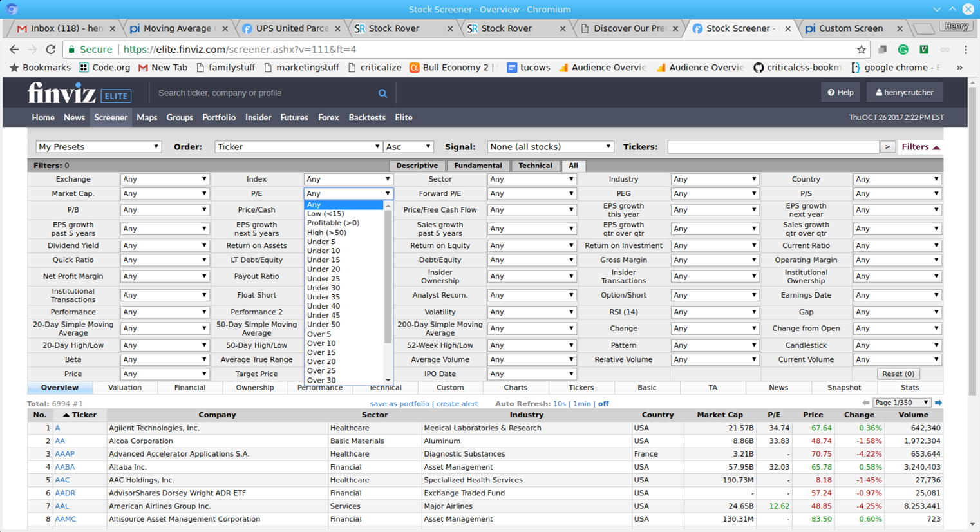The image size is (980, 532).
Task: Collapse the Filters panel
Action: coord(921,147)
